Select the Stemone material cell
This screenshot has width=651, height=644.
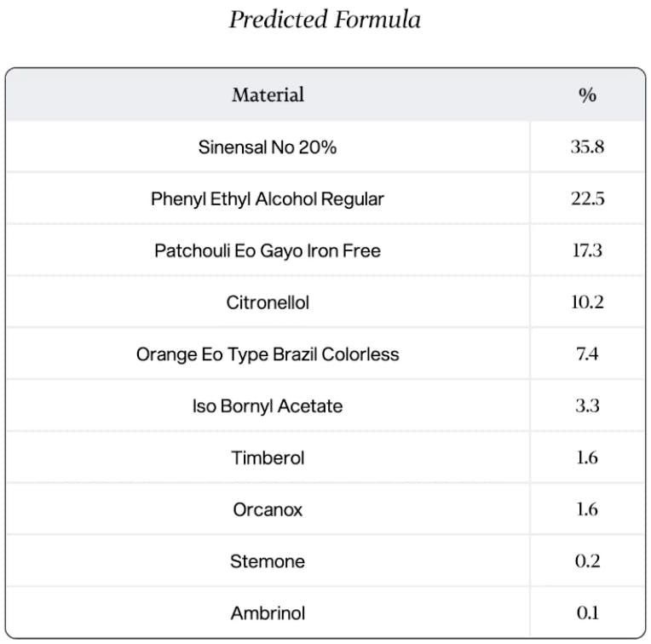point(268,561)
